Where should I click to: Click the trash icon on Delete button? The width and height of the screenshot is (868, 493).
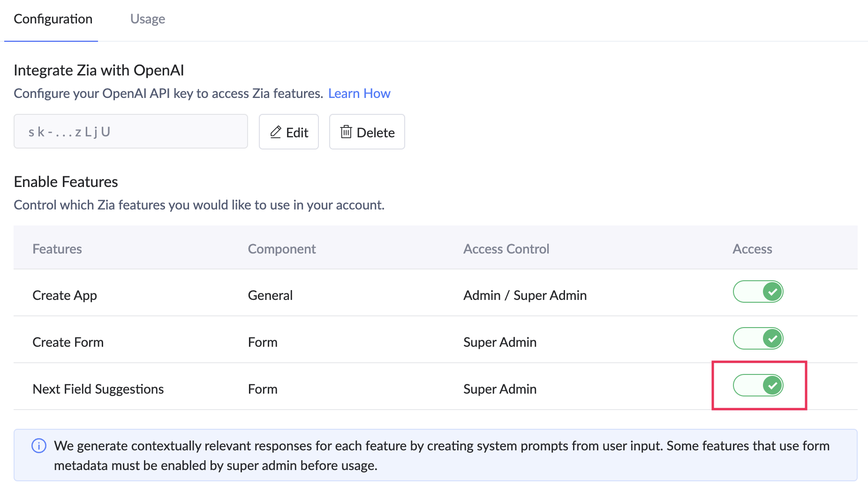pyautogui.click(x=346, y=132)
